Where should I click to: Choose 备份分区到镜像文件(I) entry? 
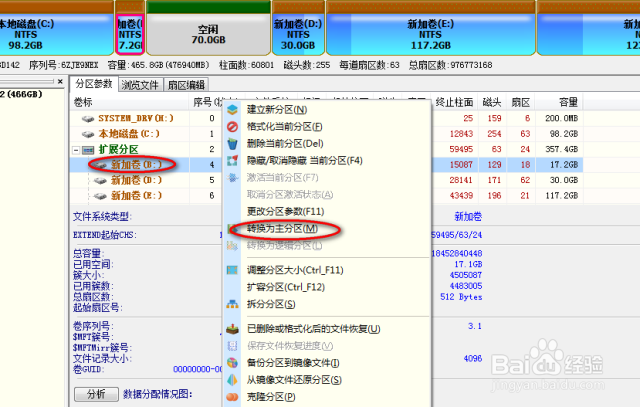coord(293,363)
